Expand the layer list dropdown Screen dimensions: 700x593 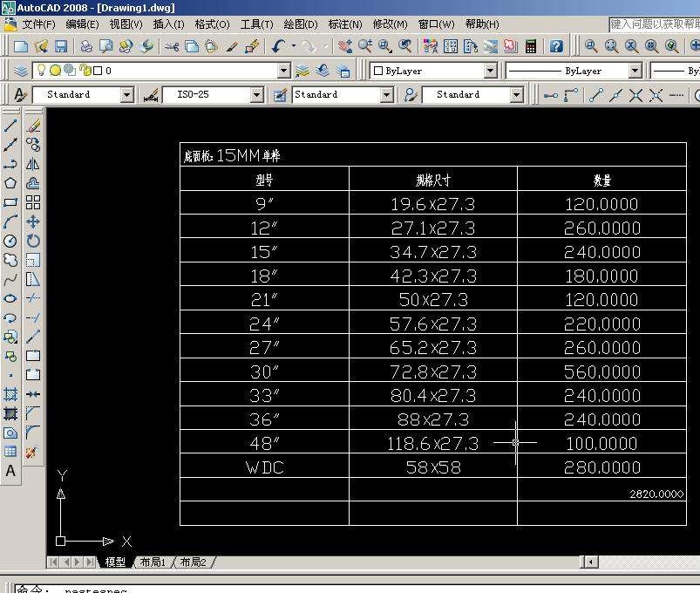pos(283,71)
